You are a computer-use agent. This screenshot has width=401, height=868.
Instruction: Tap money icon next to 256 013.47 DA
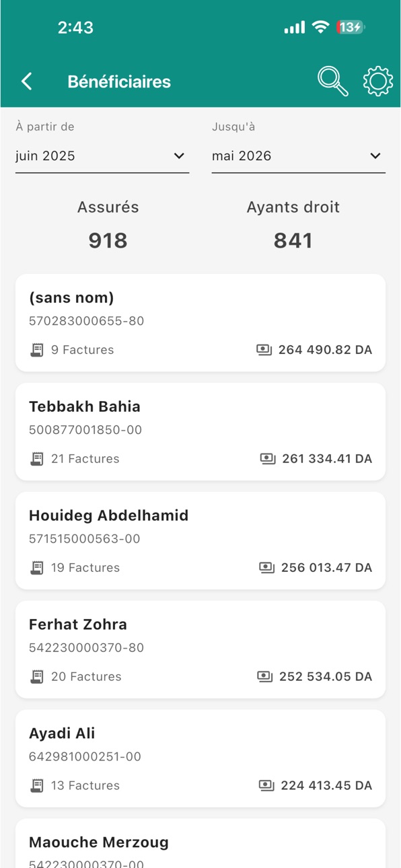pos(266,568)
